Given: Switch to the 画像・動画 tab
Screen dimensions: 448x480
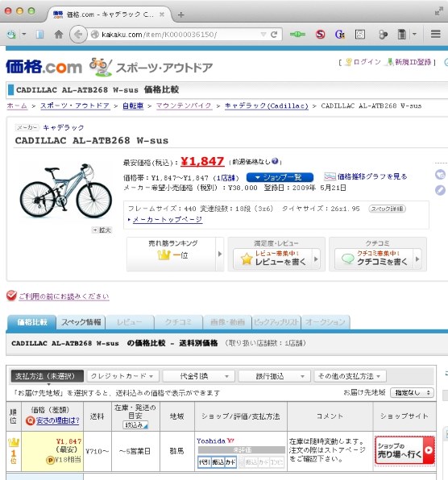Looking at the screenshot, I should coord(227,322).
